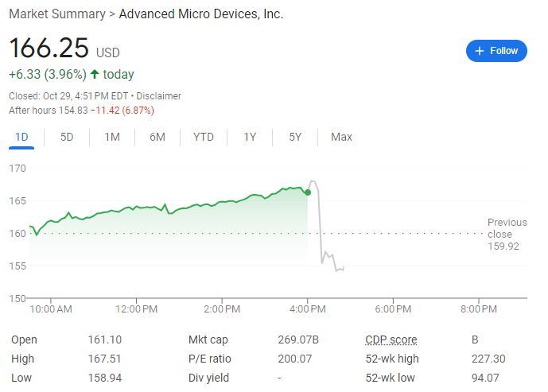Open the Market Summary breadcrumb link

click(56, 14)
